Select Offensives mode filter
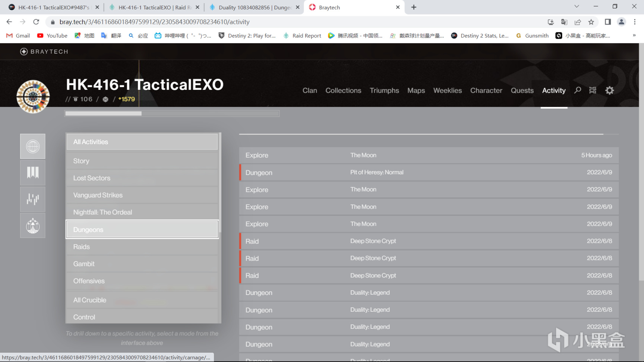 point(142,281)
